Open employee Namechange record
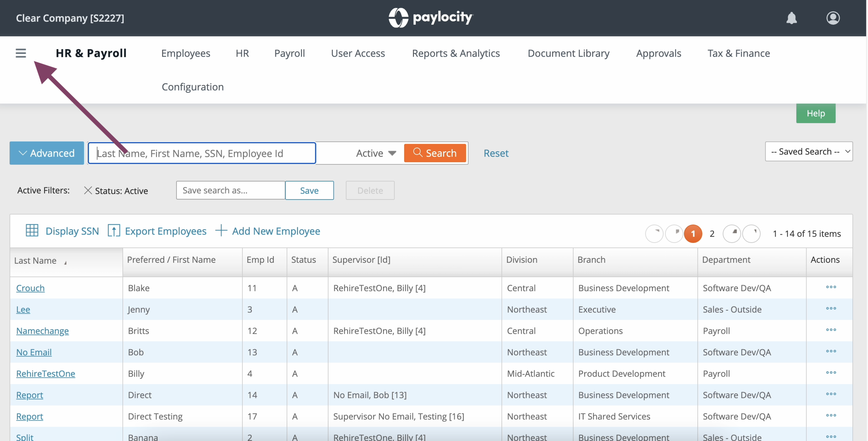The height and width of the screenshot is (441, 868). pyautogui.click(x=43, y=331)
